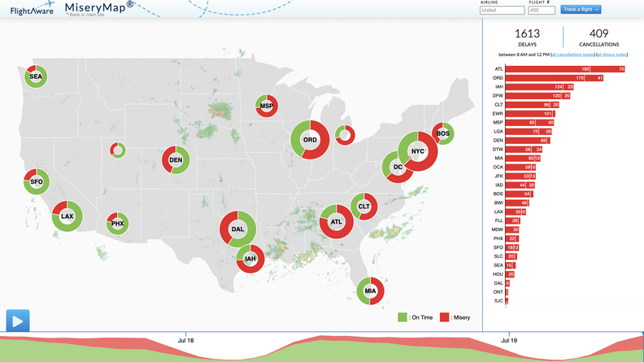Screen dimensions: 644x362
Task: Select the PHX bar in delays chart
Action: pos(512,238)
